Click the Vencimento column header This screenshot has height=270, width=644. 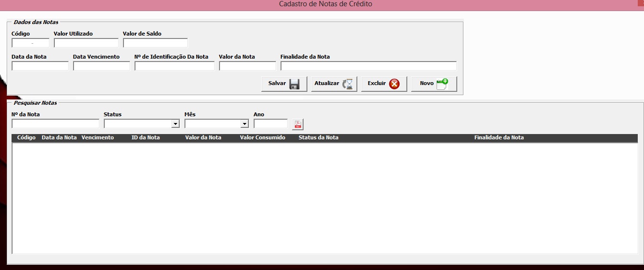97,137
